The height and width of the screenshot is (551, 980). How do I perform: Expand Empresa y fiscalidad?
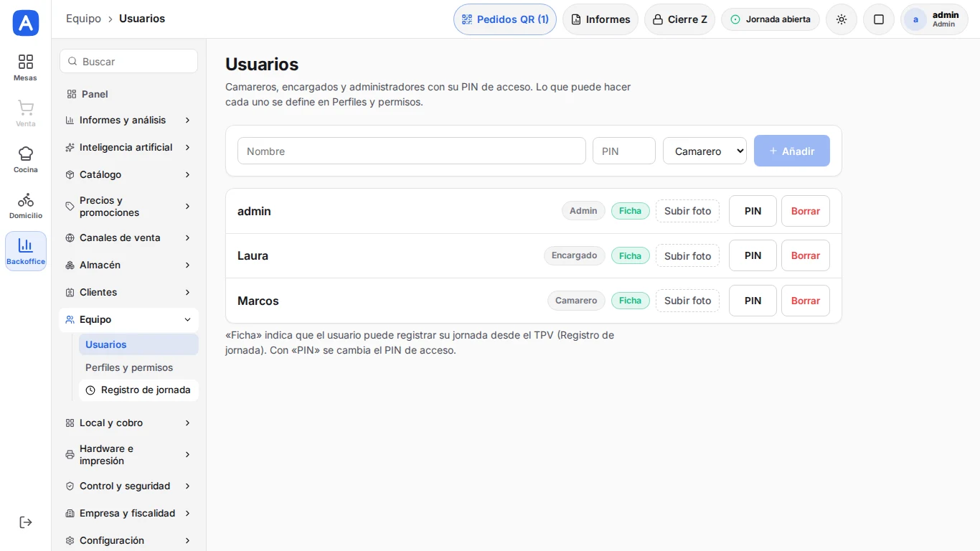click(x=128, y=513)
